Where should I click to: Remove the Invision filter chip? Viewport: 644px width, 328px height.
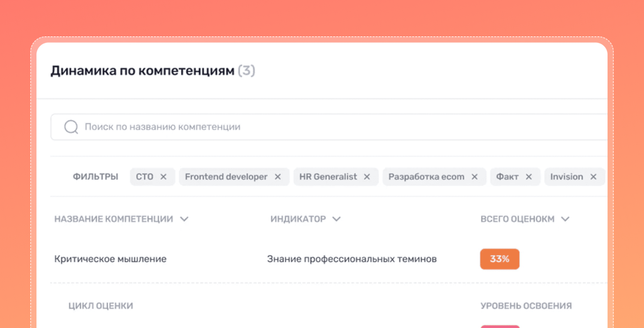click(x=593, y=177)
